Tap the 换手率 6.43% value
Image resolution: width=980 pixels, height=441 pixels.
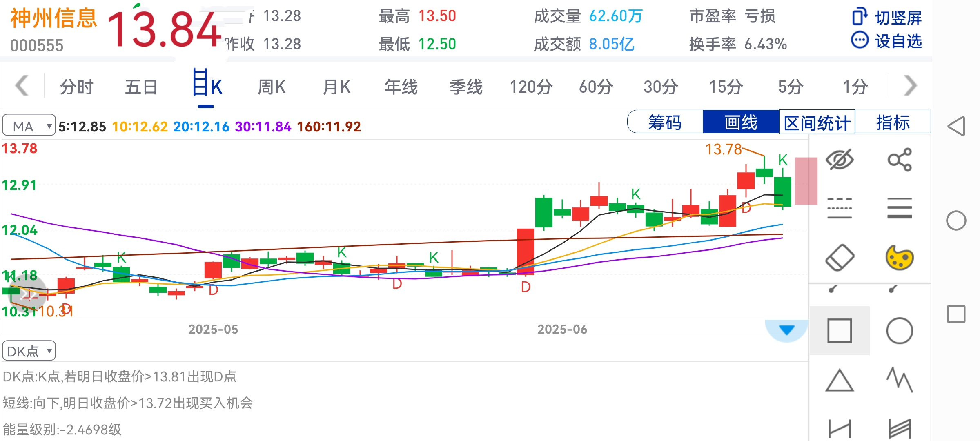point(766,44)
